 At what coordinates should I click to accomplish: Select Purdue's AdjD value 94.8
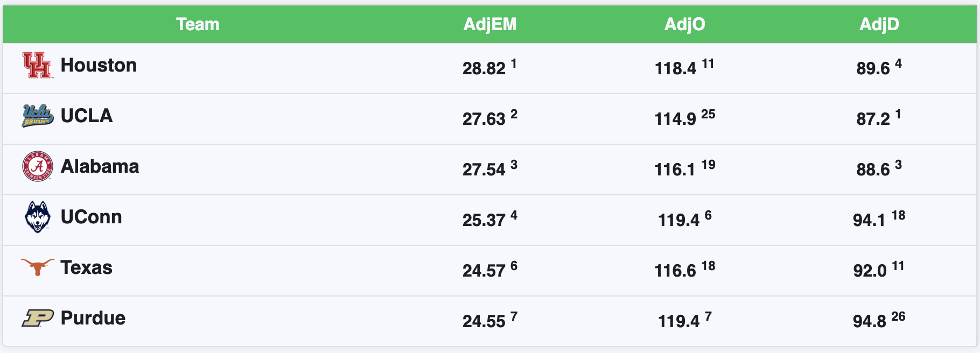pos(869,321)
